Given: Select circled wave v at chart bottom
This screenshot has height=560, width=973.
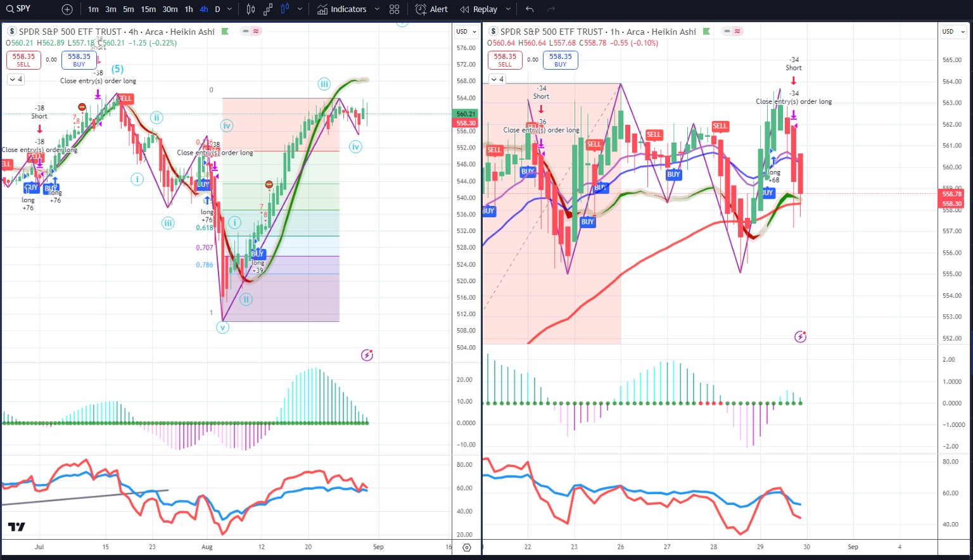Looking at the screenshot, I should [x=222, y=328].
